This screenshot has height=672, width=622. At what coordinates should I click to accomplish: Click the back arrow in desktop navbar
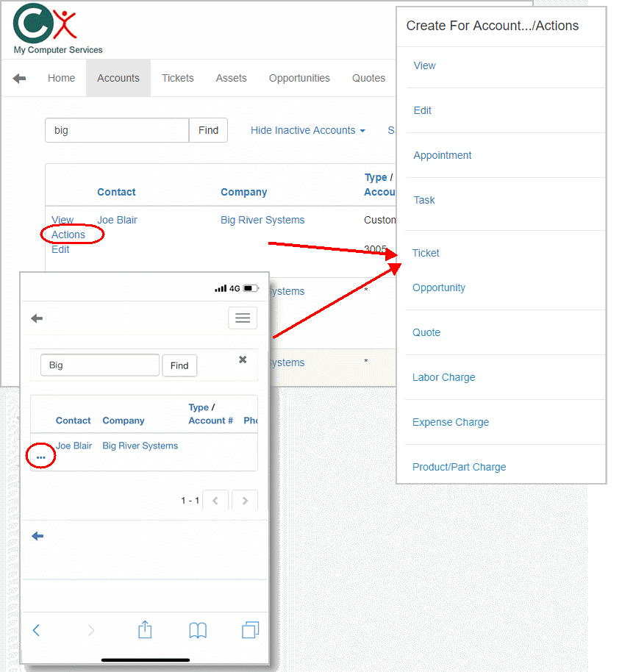click(20, 78)
